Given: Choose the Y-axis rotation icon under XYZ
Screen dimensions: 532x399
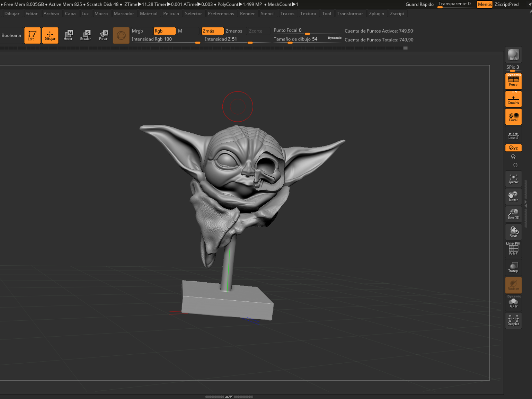Looking at the screenshot, I should 513,157.
